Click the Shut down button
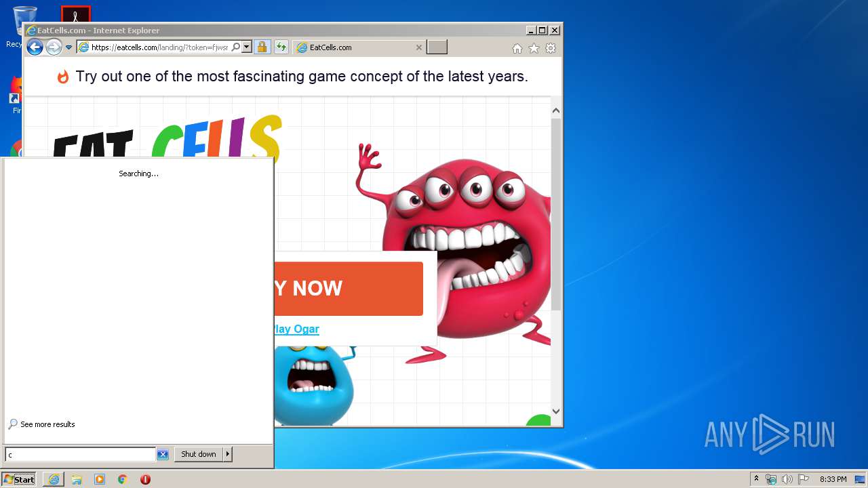The image size is (868, 488). [x=199, y=455]
